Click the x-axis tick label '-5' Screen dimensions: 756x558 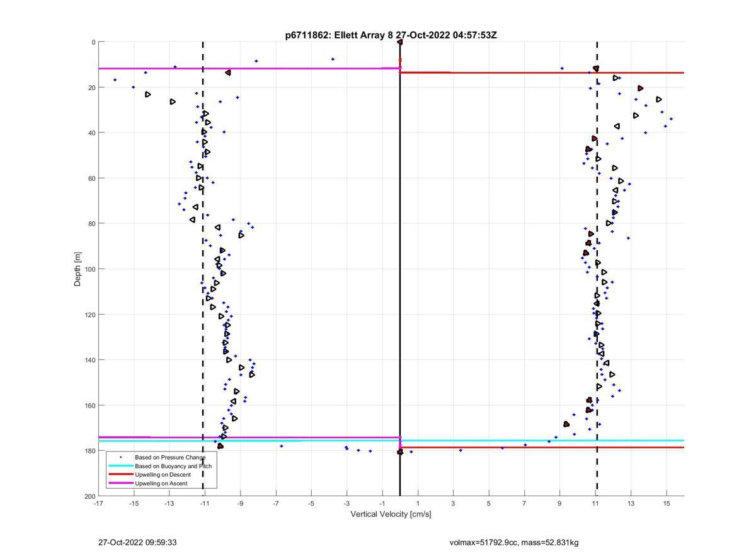point(311,503)
